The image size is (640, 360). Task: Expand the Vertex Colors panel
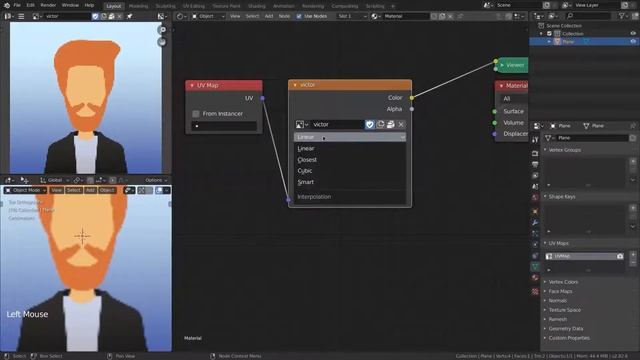545,282
